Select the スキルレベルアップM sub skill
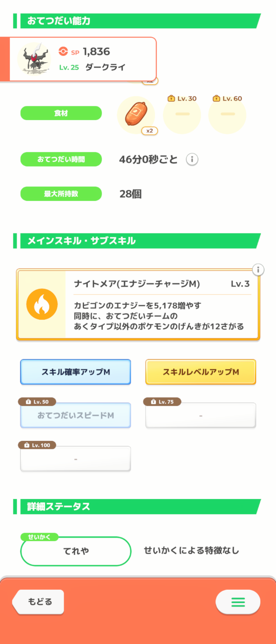The height and width of the screenshot is (644, 276). pyautogui.click(x=201, y=372)
